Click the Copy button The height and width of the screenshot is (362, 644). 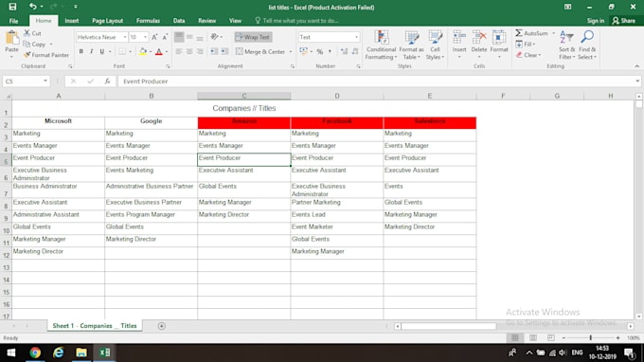point(34,44)
